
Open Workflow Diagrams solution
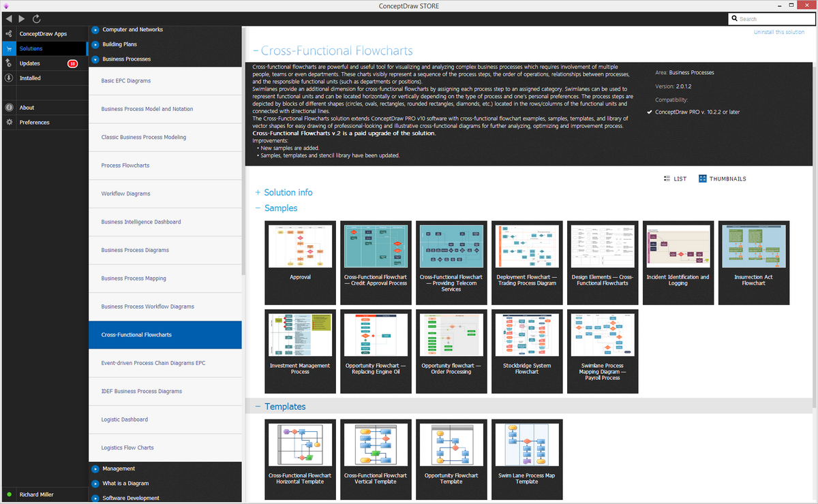(165, 194)
